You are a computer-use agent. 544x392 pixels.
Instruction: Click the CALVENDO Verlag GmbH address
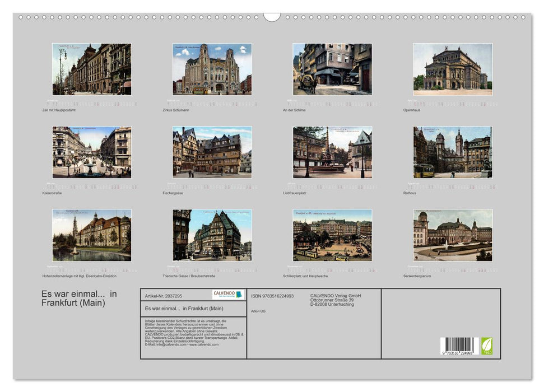tap(336, 300)
